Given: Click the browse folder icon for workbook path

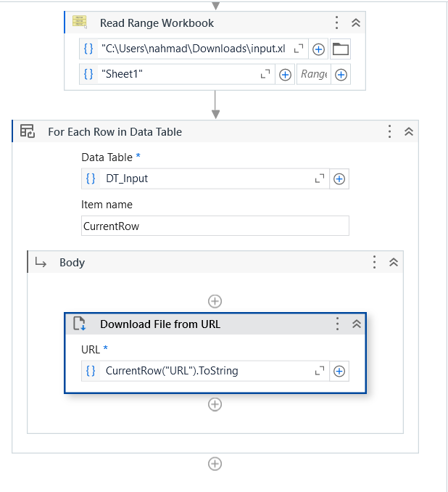Looking at the screenshot, I should click(340, 49).
